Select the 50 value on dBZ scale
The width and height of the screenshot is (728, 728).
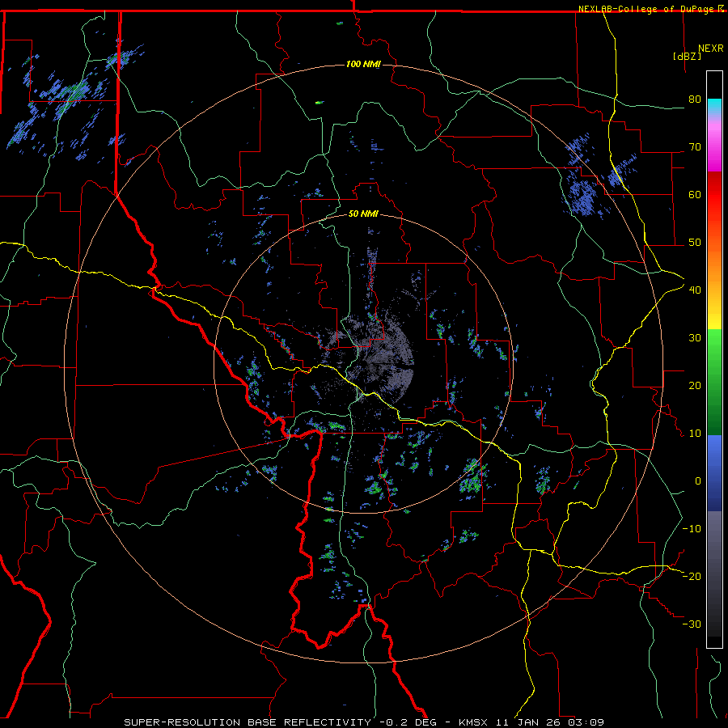click(x=695, y=243)
